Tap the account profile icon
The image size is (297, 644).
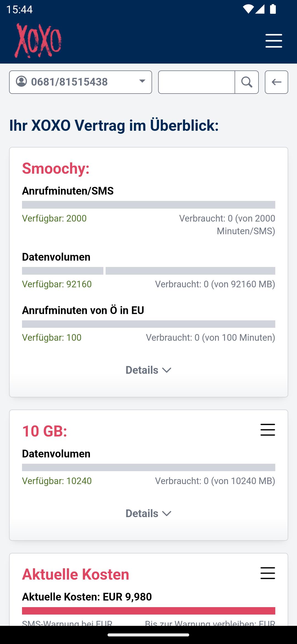[21, 82]
